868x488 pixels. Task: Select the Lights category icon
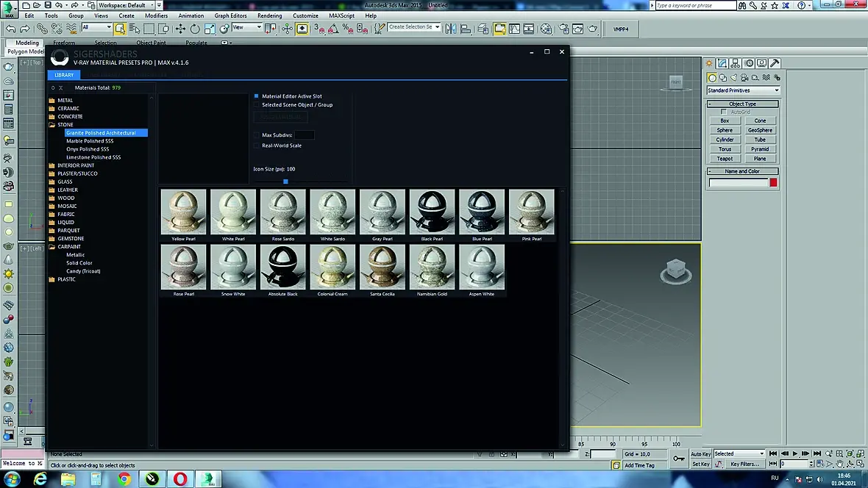point(734,77)
